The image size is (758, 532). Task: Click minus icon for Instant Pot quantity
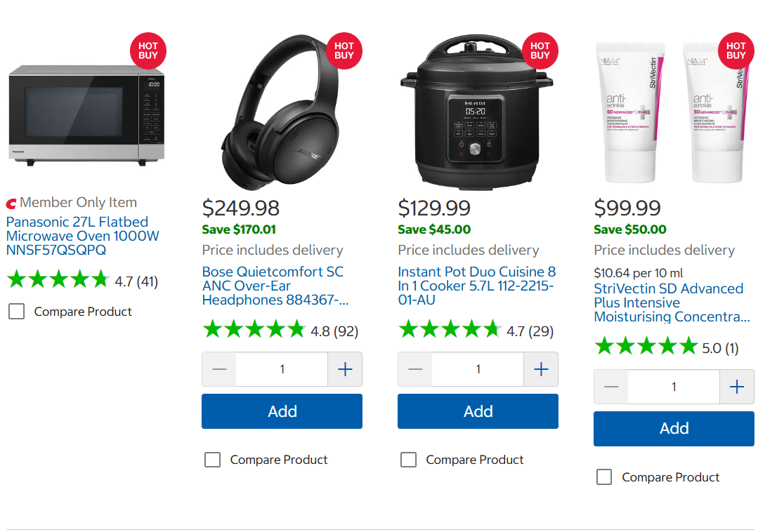click(415, 369)
